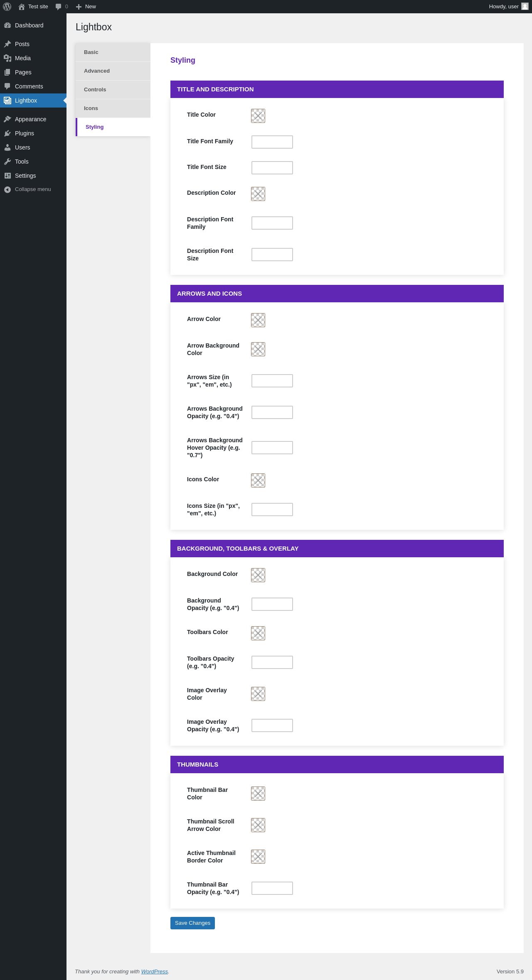Focus the Title Font Family field

(272, 142)
